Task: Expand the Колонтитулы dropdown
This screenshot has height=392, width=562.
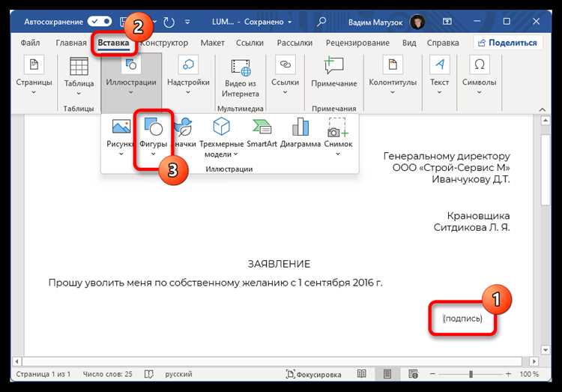Action: pos(393,76)
